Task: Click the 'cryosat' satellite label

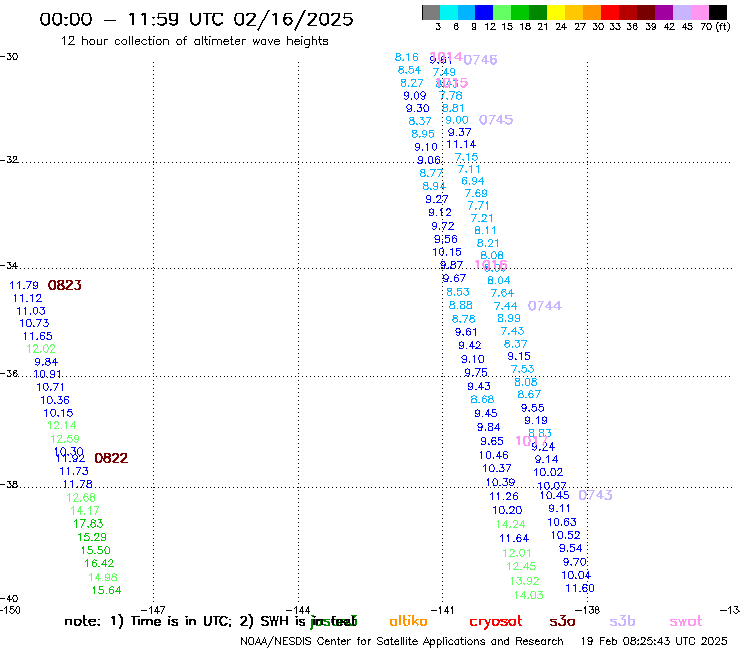Action: [496, 622]
